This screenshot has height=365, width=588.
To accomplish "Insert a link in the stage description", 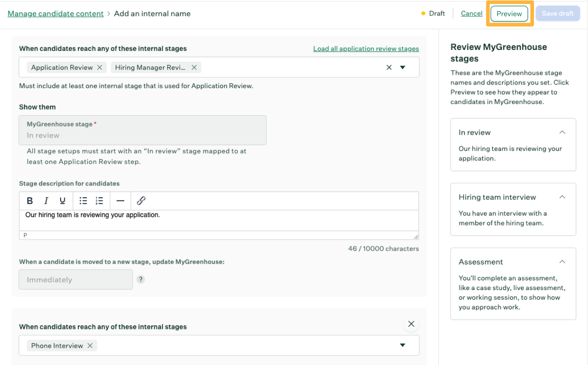I will click(141, 201).
